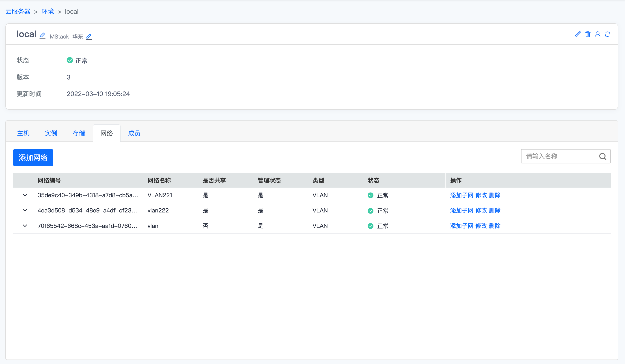625x364 pixels.
Task: Open the 成员 tab
Action: (134, 133)
